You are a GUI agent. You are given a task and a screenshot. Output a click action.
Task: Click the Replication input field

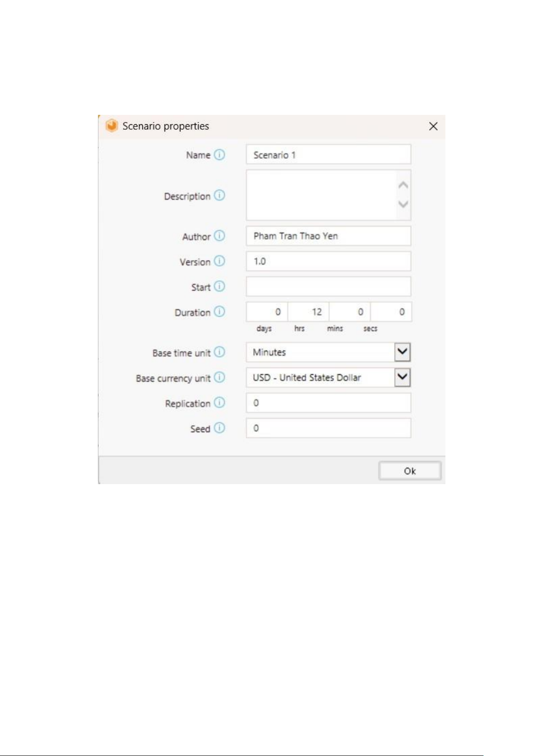point(328,403)
